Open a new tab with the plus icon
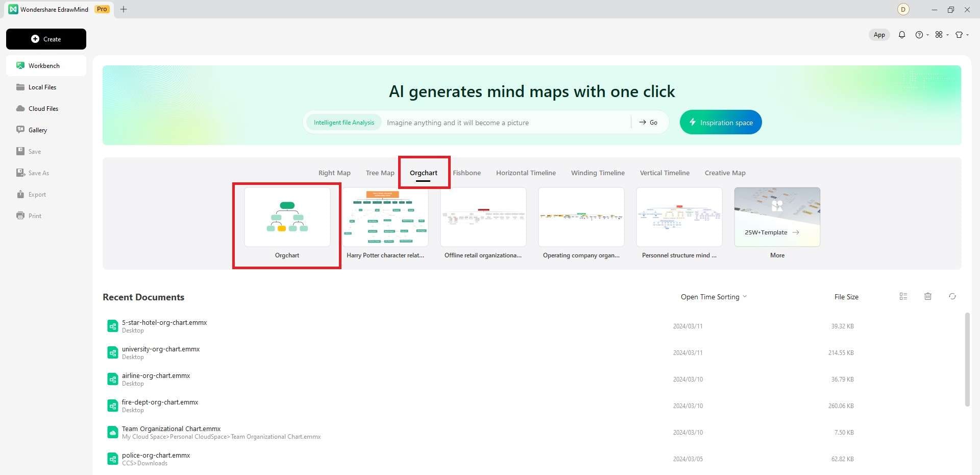 (x=124, y=9)
